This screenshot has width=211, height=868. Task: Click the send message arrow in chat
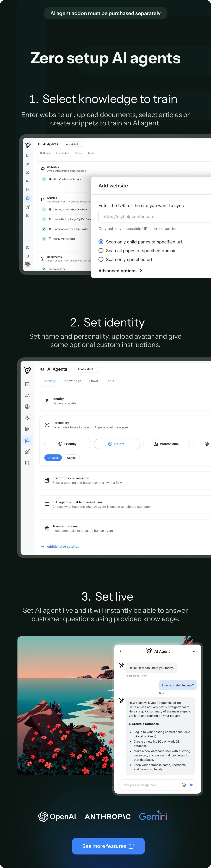191,785
